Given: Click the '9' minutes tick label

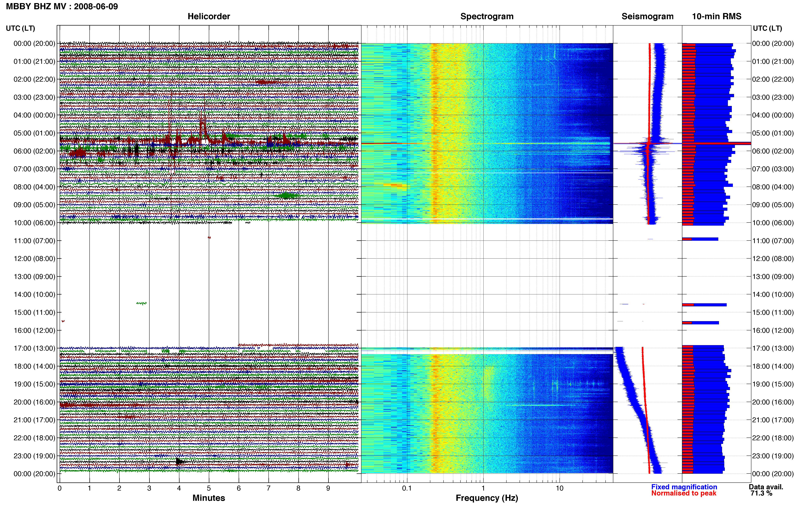Looking at the screenshot, I should point(328,488).
